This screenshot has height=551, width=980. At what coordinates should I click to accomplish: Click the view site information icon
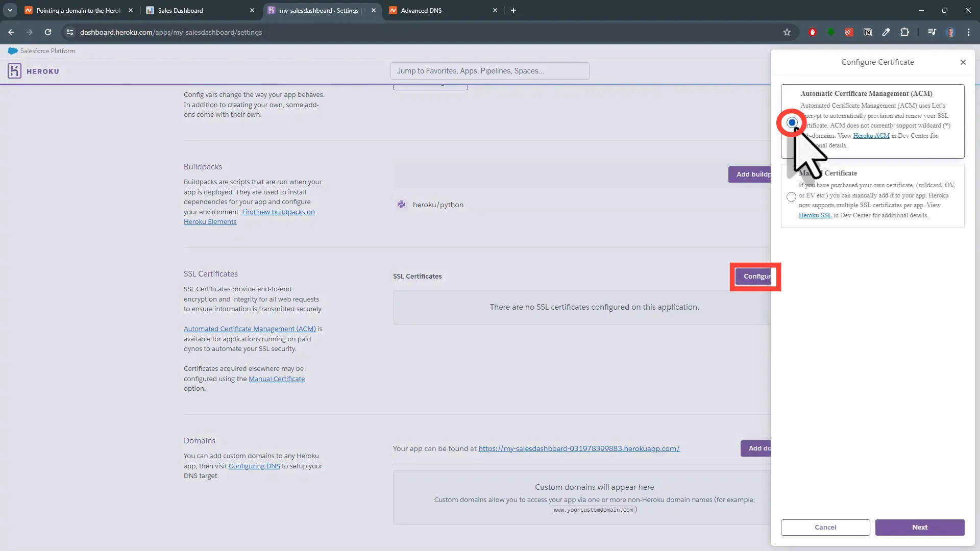pyautogui.click(x=70, y=32)
